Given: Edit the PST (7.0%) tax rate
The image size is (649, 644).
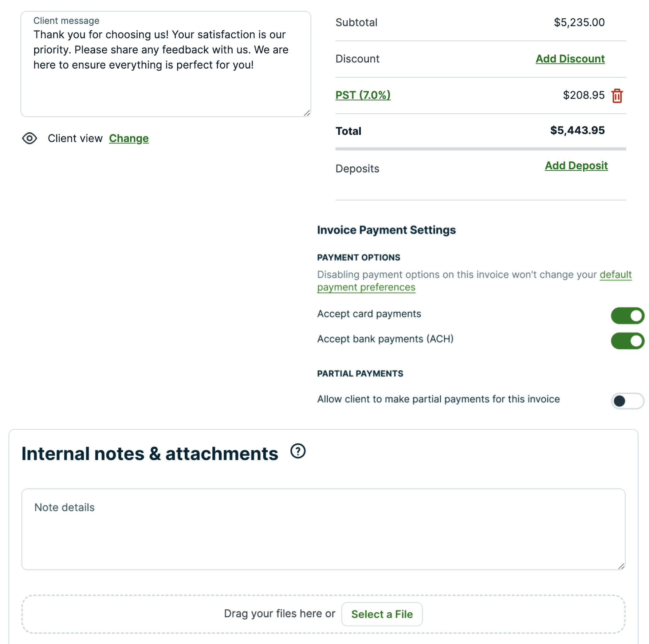Looking at the screenshot, I should 363,95.
